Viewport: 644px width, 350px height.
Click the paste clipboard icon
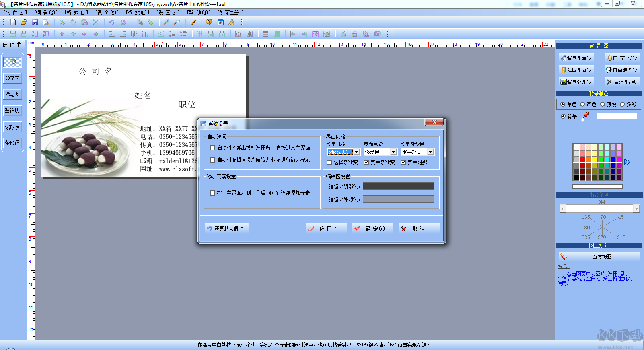pos(84,23)
